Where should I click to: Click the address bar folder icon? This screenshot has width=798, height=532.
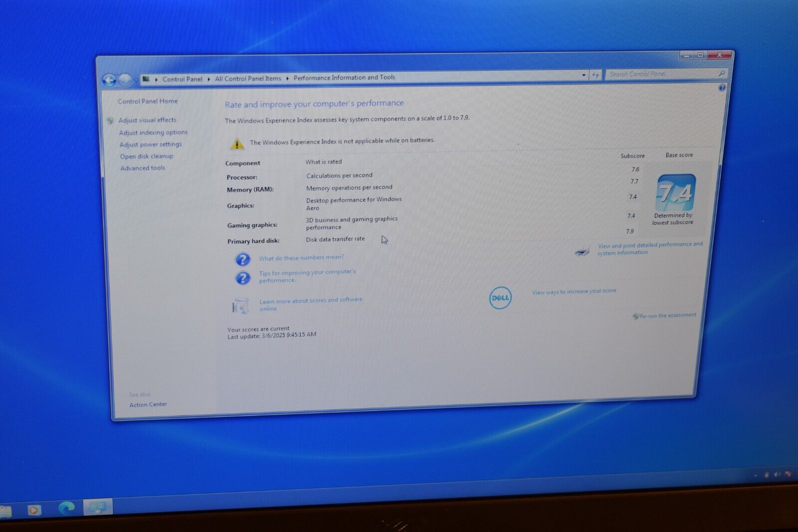coord(146,79)
